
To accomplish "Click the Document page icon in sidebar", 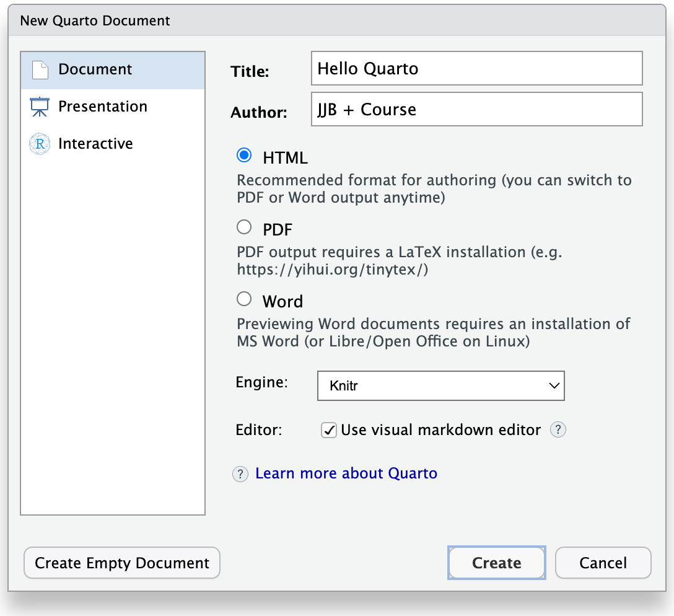I will click(40, 69).
